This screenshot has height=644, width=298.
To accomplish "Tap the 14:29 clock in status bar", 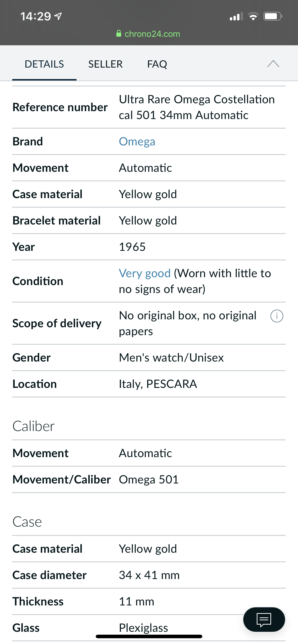I will (36, 17).
